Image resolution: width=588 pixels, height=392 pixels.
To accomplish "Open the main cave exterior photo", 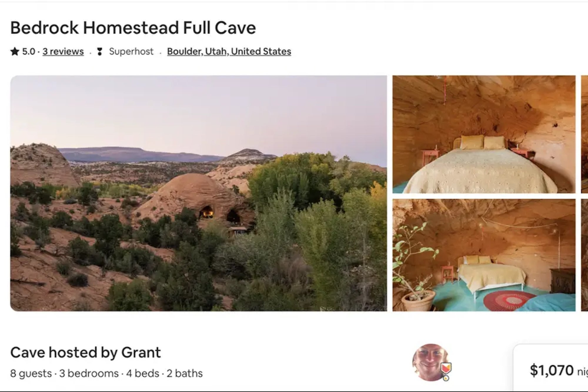I will tap(198, 193).
